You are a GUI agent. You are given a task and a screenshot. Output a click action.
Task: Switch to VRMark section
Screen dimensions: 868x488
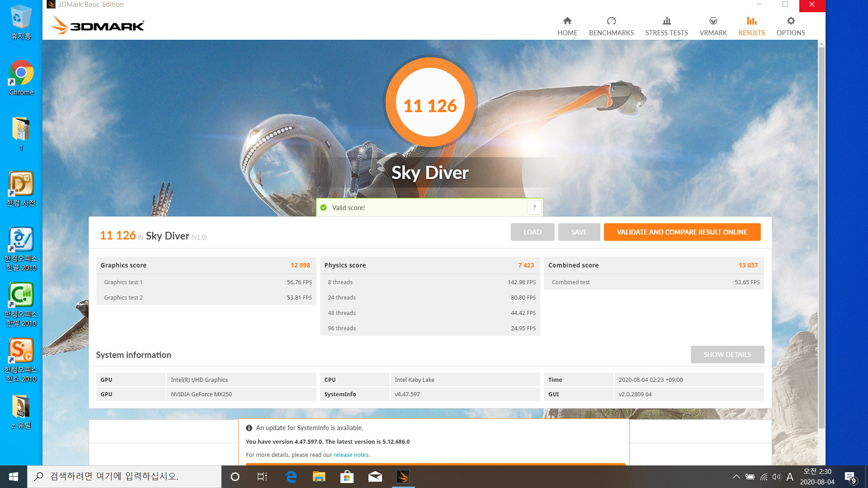(713, 26)
